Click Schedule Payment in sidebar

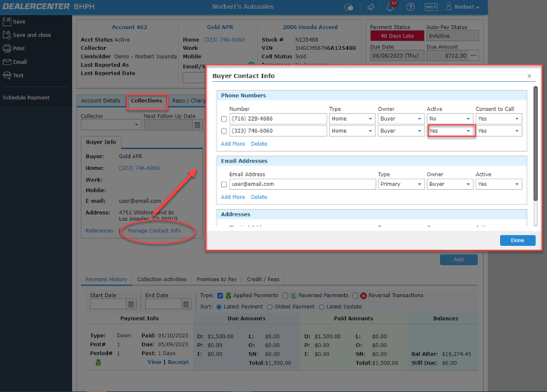(x=26, y=98)
